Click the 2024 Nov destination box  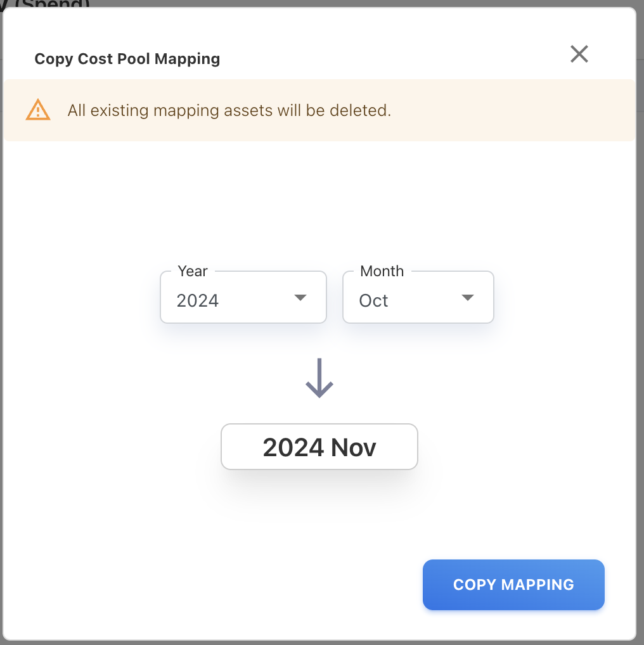point(319,447)
